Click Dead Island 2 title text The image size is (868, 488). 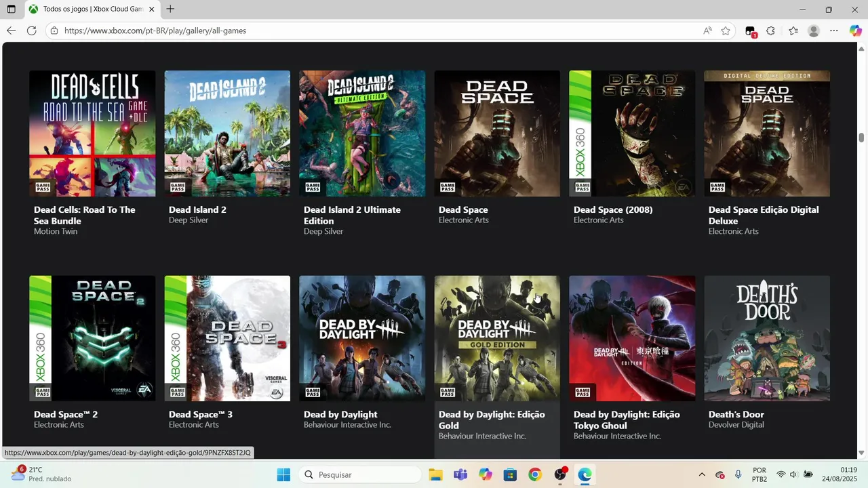197,210
